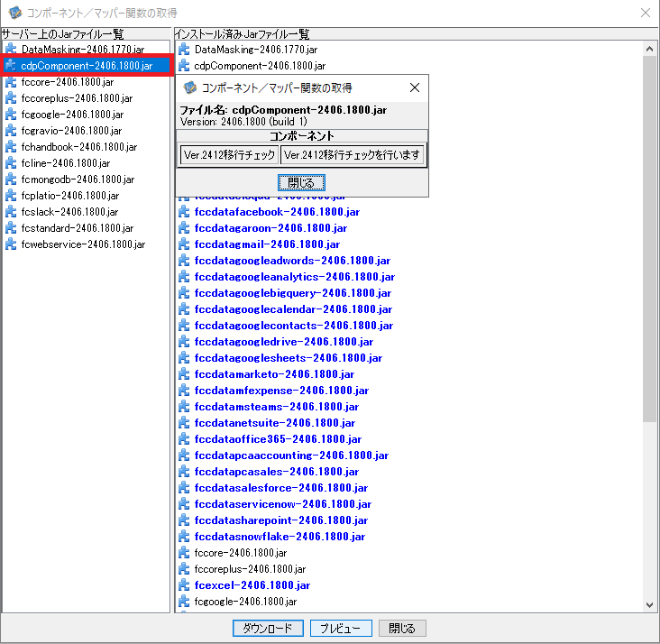660x644 pixels.
Task: Click the icon beside fccdatagmail-2406.1800.jar
Action: pos(184,244)
